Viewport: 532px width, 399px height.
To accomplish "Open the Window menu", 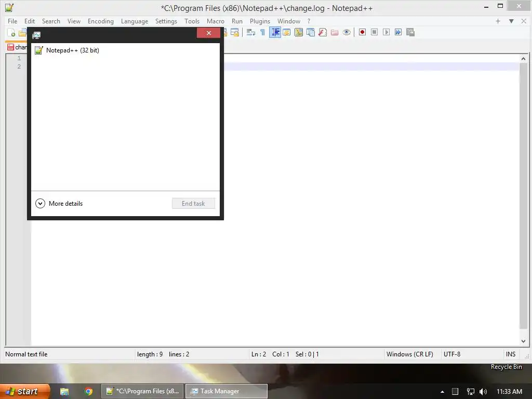I will tap(289, 21).
